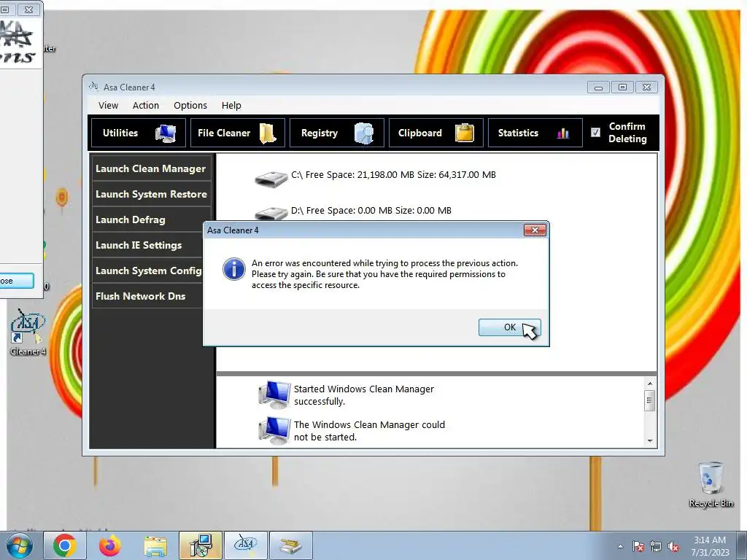747x560 pixels.
Task: Click Flush Network Dns
Action: 147,296
